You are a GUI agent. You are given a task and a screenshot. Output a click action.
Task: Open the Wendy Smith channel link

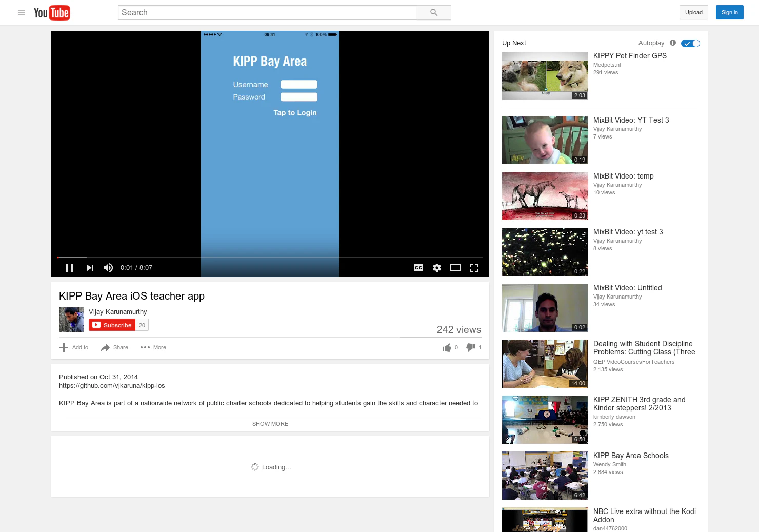click(x=610, y=465)
